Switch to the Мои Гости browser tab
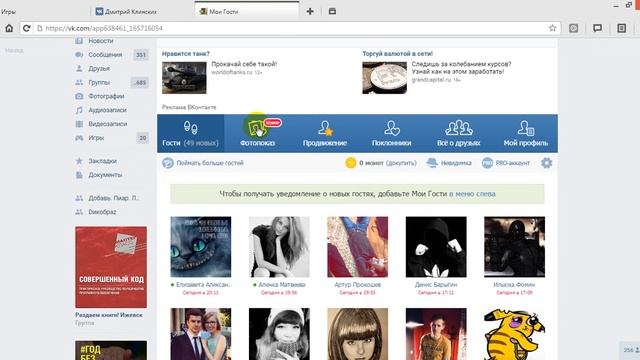The width and height of the screenshot is (640, 360). point(247,11)
